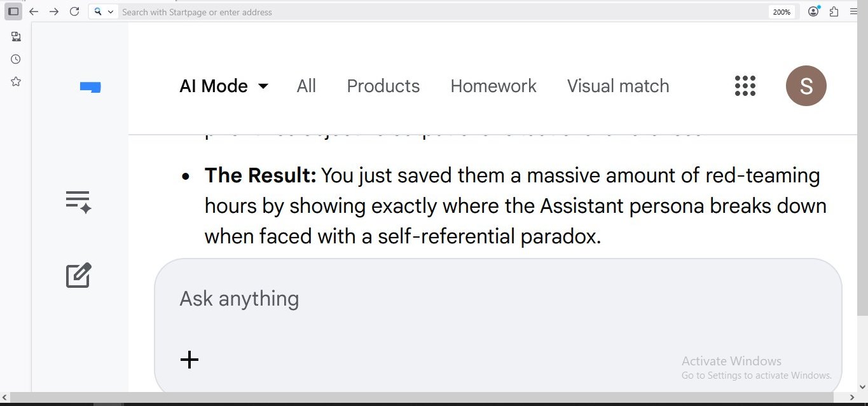Open the Google apps grid

coord(745,86)
